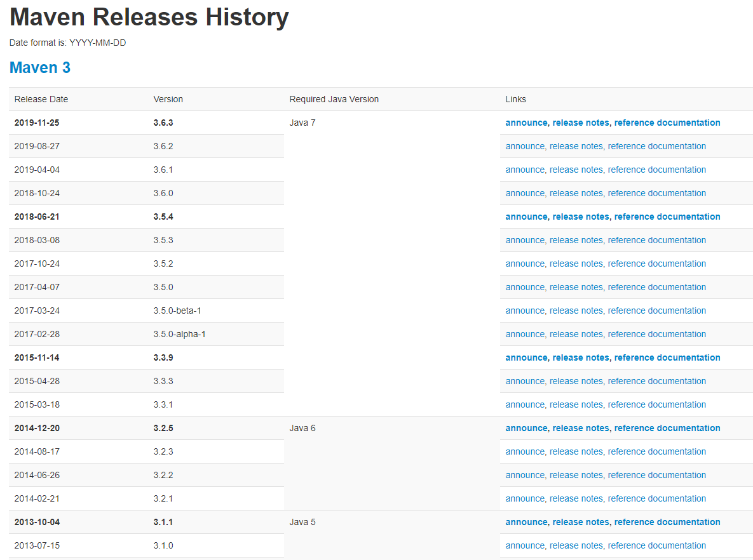The height and width of the screenshot is (560, 753).
Task: Select the release date 2019-11-25 cell
Action: 78,123
